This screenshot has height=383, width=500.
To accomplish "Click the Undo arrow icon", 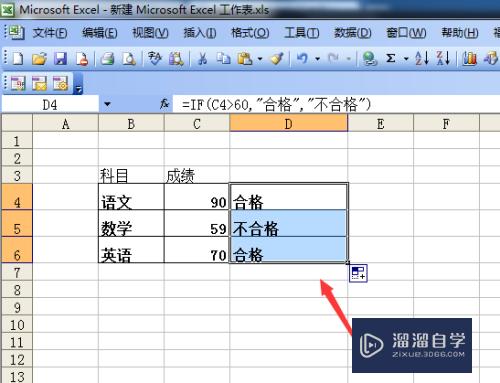I will point(302,59).
